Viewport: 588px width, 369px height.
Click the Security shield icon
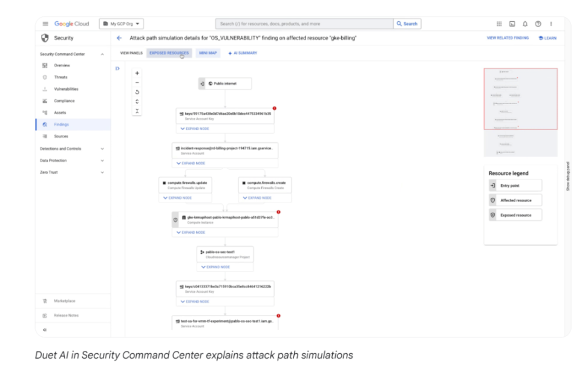45,38
